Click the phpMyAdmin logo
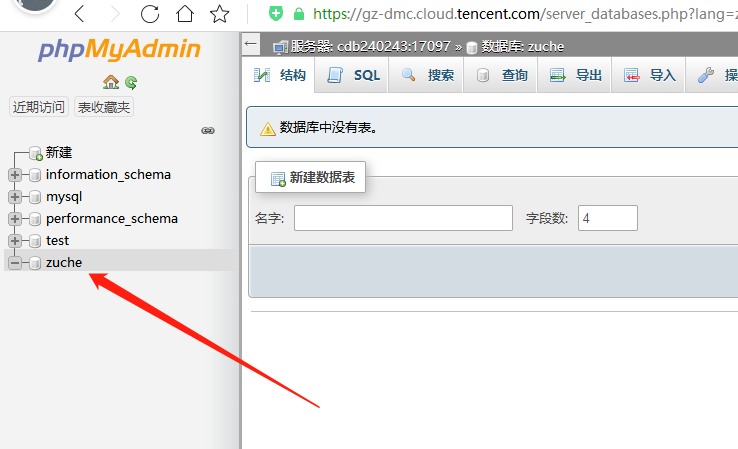The height and width of the screenshot is (449, 738). click(120, 49)
